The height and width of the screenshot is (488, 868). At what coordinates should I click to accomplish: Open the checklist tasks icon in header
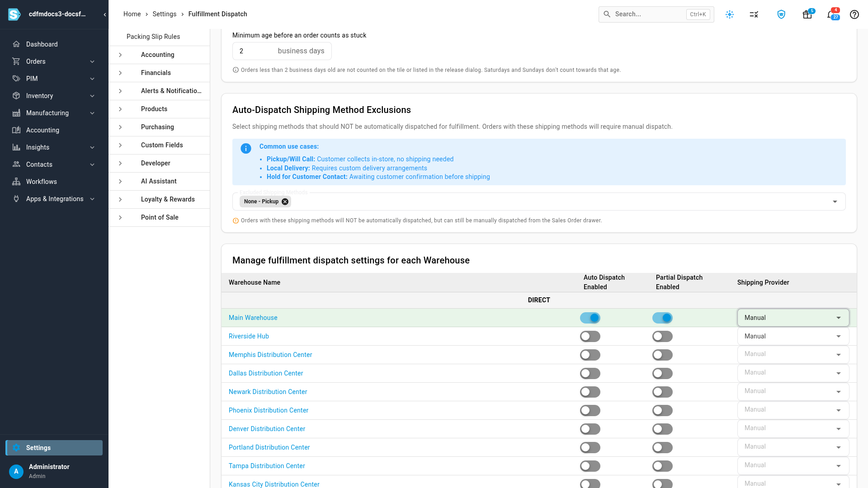click(754, 14)
